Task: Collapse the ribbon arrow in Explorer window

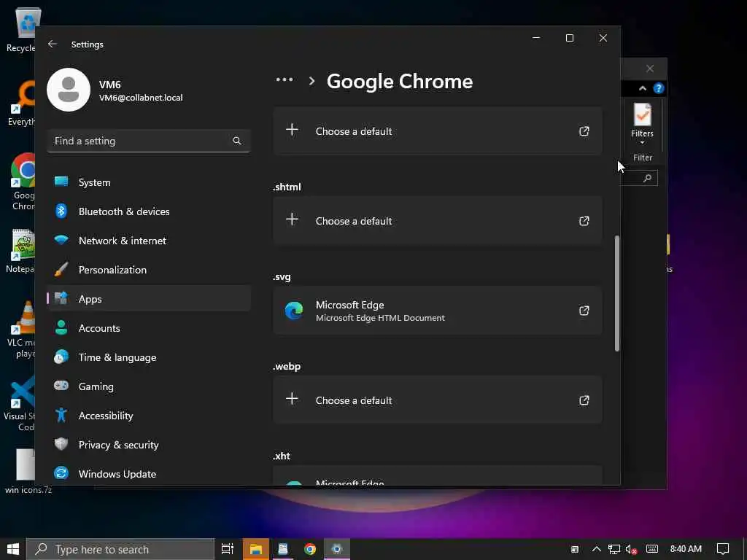Action: coord(643,88)
